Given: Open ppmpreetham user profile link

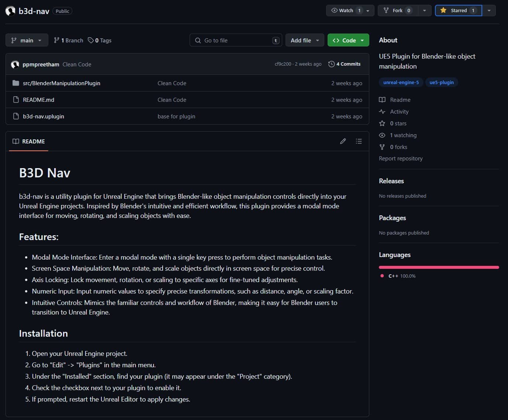Looking at the screenshot, I should [41, 65].
